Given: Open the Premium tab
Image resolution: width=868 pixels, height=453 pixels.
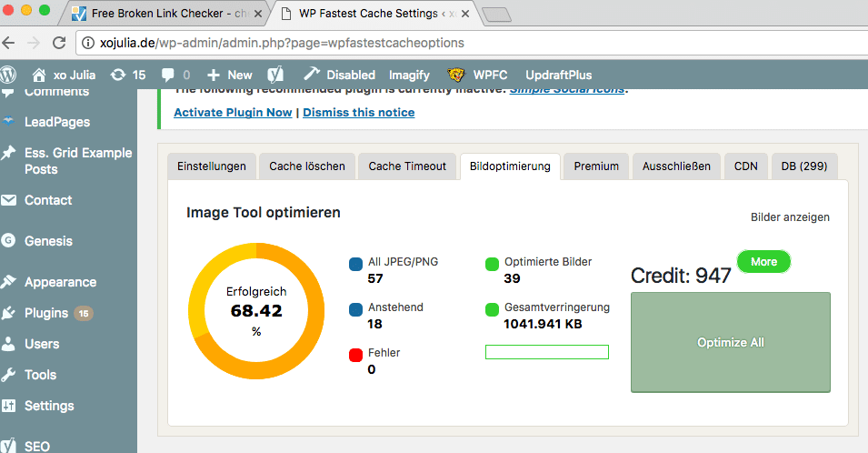Looking at the screenshot, I should [x=596, y=166].
